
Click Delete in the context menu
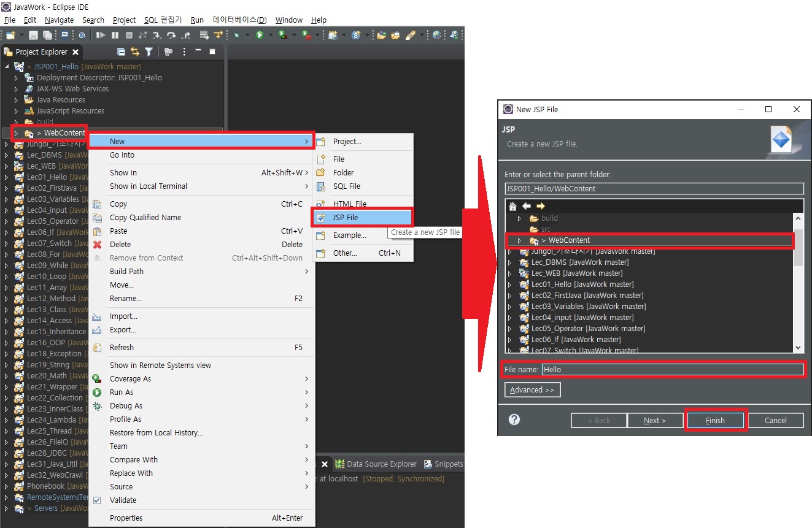201,245
